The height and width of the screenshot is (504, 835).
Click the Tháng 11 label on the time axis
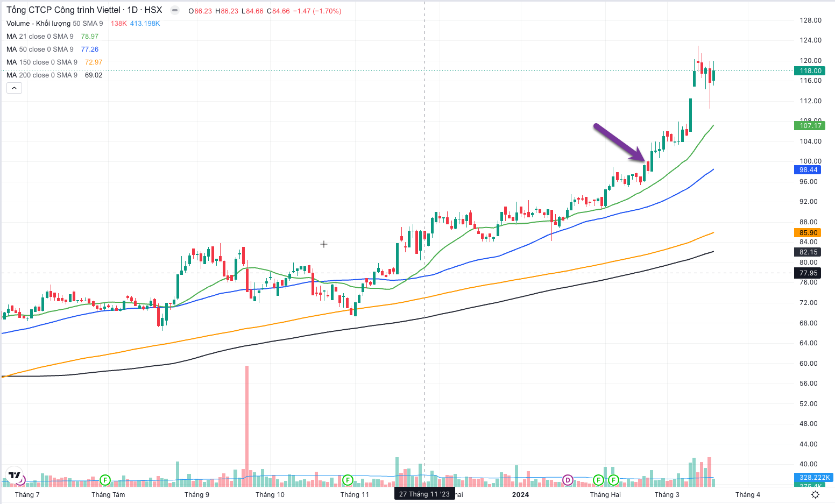click(355, 495)
